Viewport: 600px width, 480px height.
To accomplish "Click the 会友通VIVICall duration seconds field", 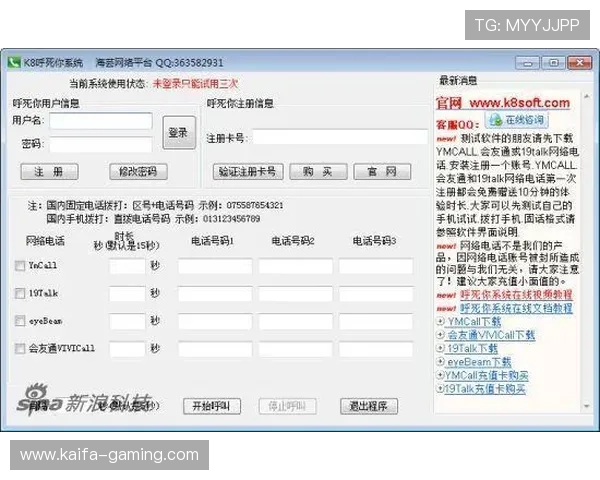I will (127, 349).
